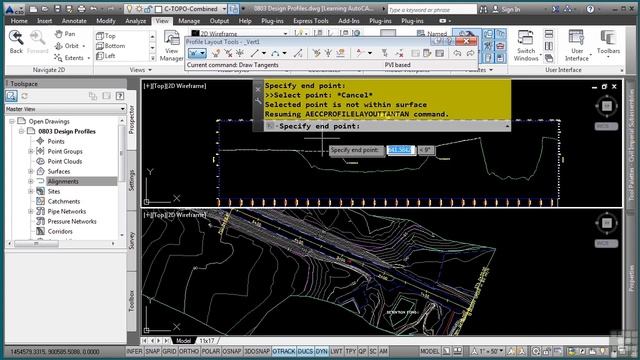Select the fixed tangent line tool

pos(255,53)
